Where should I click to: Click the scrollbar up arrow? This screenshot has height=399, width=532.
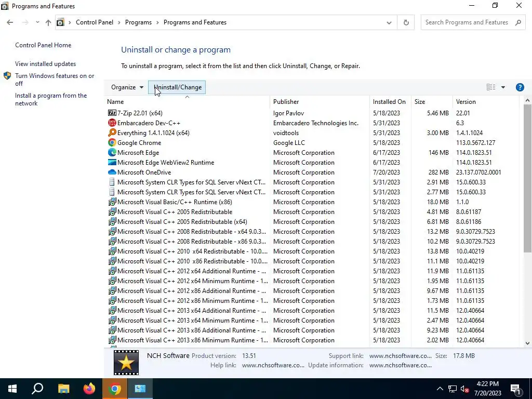[527, 100]
